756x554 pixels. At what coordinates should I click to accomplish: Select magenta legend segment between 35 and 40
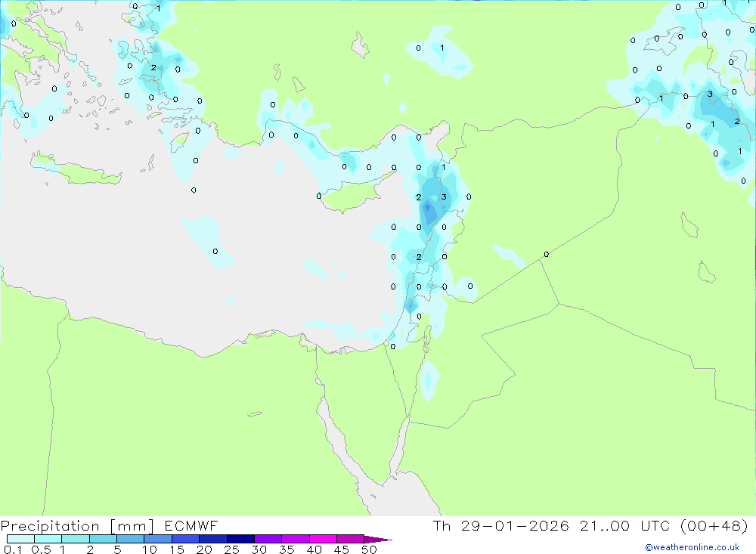coord(295,539)
